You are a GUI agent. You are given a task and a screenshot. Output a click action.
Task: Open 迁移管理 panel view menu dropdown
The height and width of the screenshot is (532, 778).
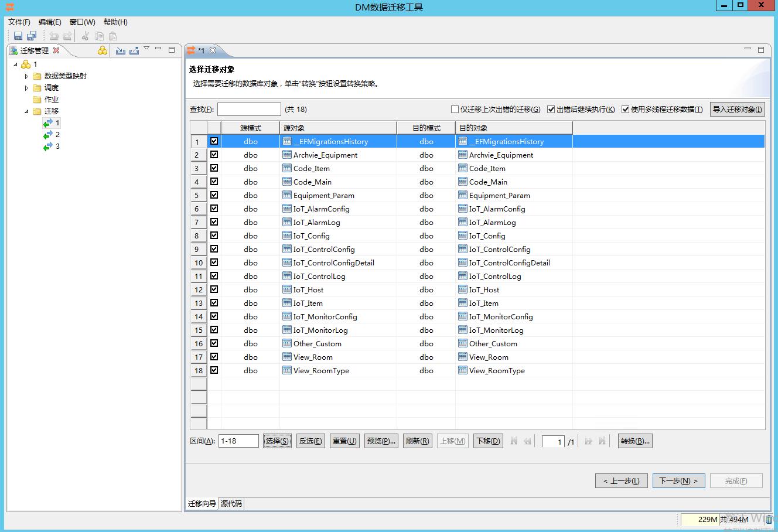146,49
